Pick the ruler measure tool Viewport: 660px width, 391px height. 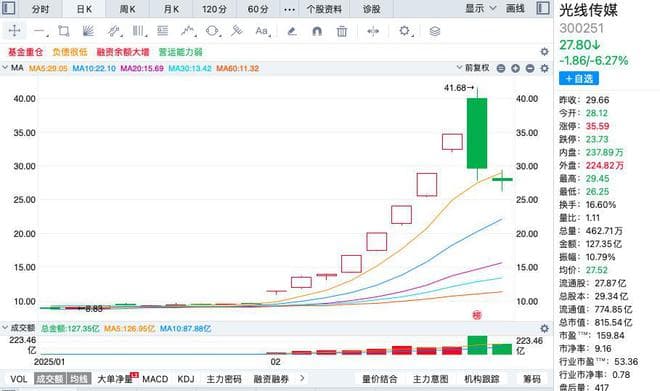(x=237, y=31)
